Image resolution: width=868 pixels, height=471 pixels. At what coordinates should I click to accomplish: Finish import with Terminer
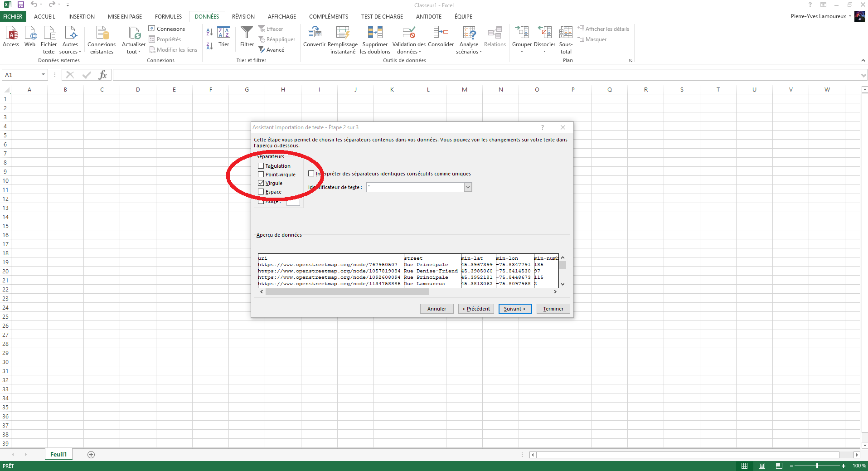pyautogui.click(x=553, y=309)
